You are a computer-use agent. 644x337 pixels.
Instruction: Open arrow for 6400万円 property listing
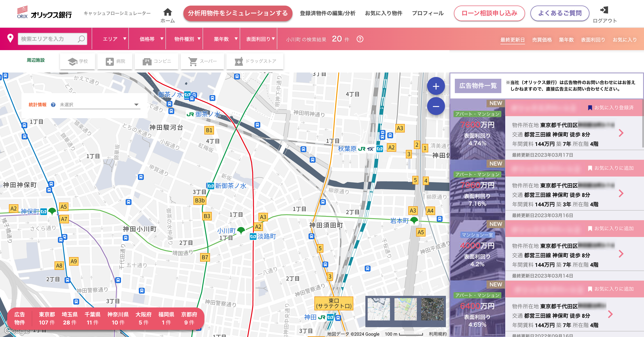pos(610,314)
